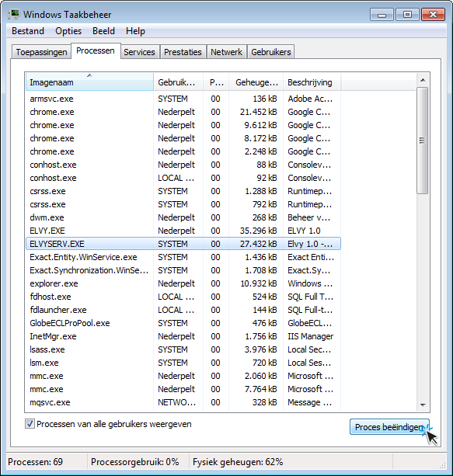Sort by Imagenaam column header
Image resolution: width=453 pixels, height=476 pixels.
point(89,82)
